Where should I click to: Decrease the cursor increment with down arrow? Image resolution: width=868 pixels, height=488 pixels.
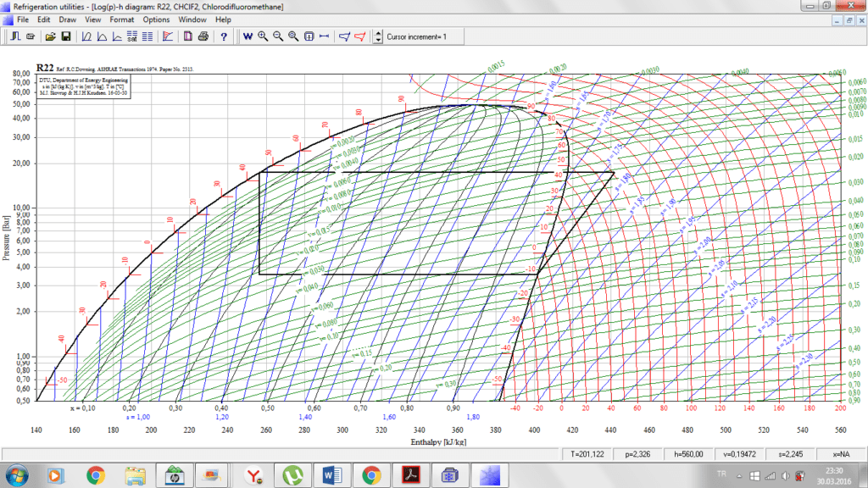(378, 41)
